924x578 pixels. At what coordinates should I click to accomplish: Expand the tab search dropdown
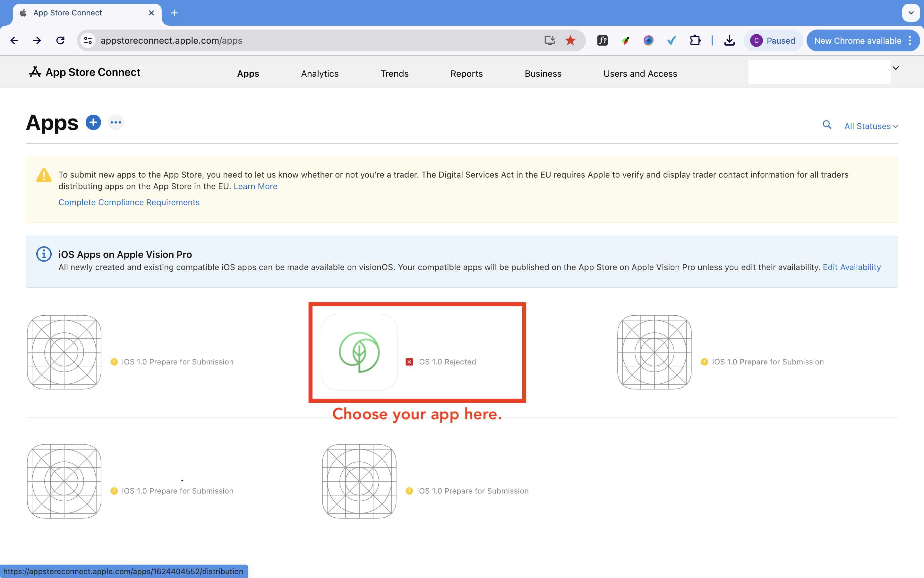[x=911, y=13]
